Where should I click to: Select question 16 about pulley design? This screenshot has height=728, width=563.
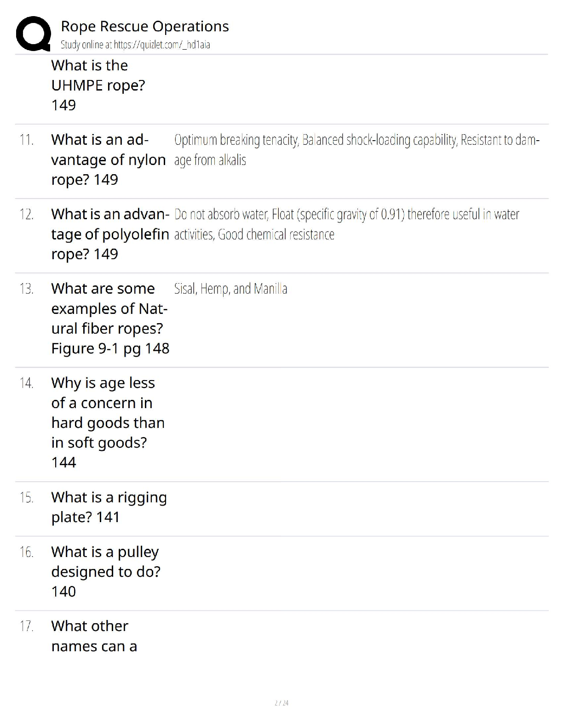point(106,571)
